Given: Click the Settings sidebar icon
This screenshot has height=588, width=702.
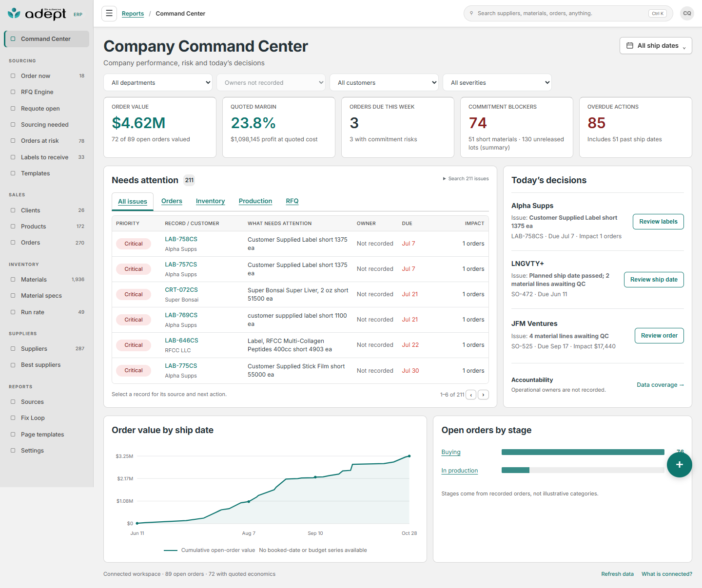Looking at the screenshot, I should [x=13, y=451].
